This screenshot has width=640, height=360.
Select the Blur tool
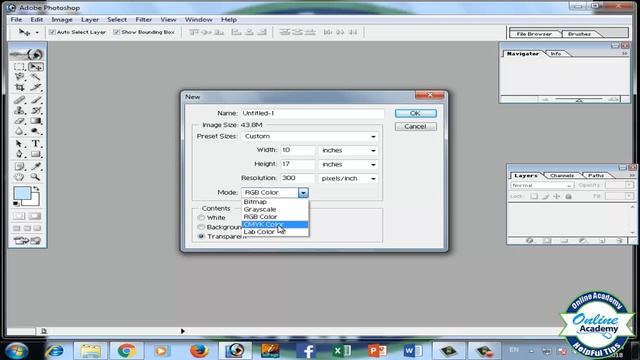[x=19, y=131]
